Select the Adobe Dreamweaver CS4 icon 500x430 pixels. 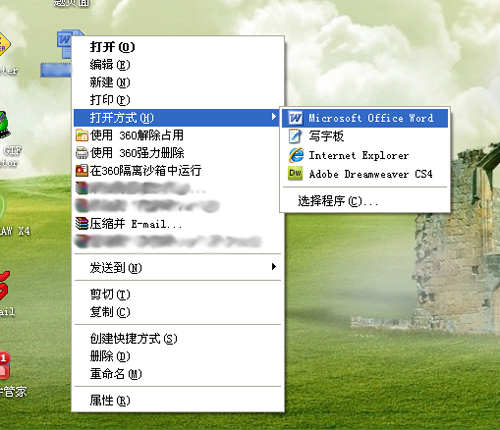(x=295, y=174)
